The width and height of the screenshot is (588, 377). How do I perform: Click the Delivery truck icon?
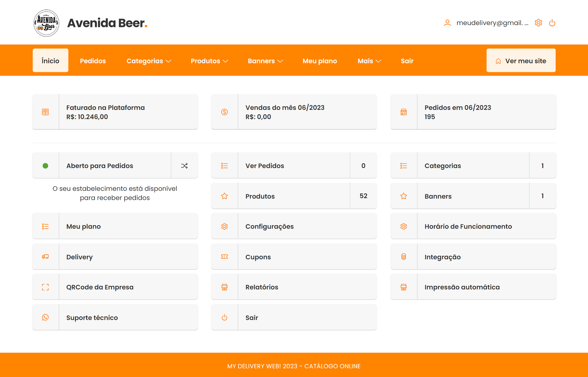(45, 257)
